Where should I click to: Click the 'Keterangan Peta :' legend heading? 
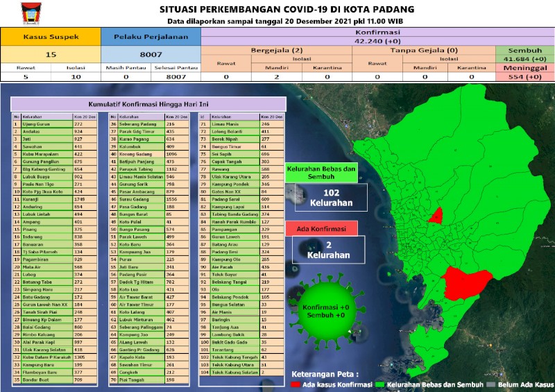(325, 374)
